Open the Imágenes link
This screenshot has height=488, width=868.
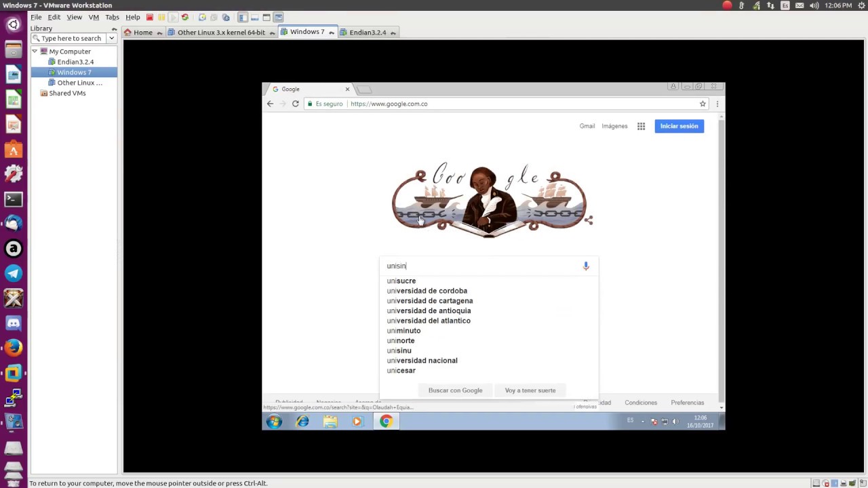[x=614, y=126]
